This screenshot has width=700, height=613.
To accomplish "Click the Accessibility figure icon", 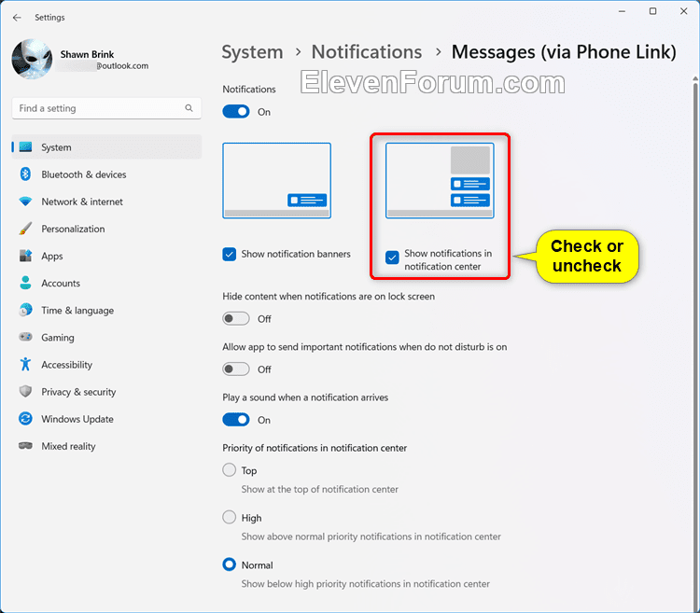I will coord(25,364).
